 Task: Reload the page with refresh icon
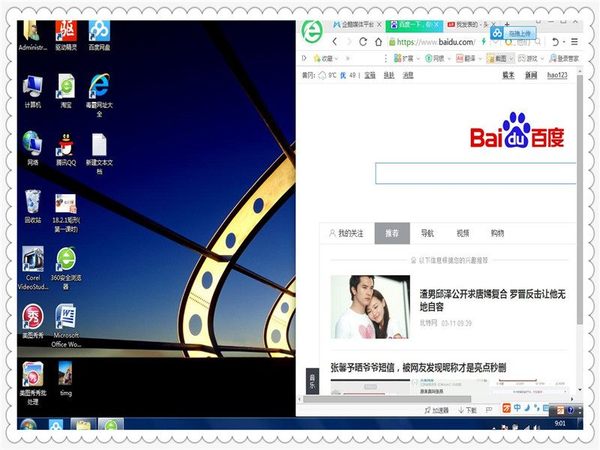tap(363, 42)
